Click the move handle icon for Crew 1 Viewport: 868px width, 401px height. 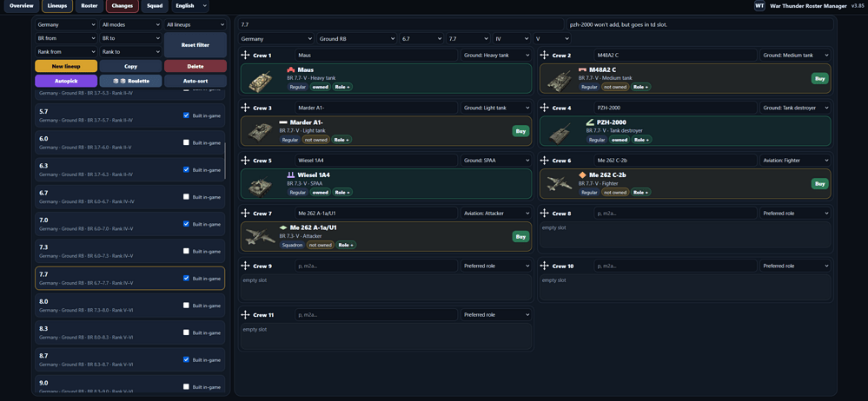245,56
